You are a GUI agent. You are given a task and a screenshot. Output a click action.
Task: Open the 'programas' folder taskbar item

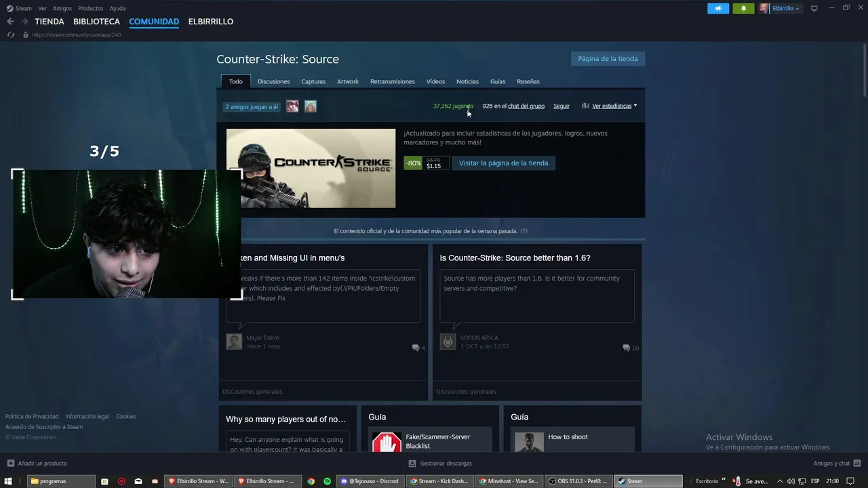[62, 481]
